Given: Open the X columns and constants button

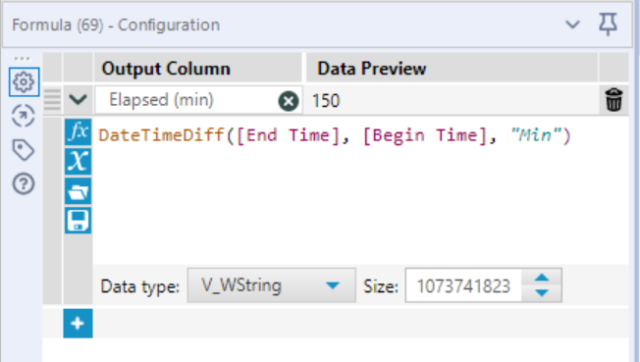Looking at the screenshot, I should [78, 162].
